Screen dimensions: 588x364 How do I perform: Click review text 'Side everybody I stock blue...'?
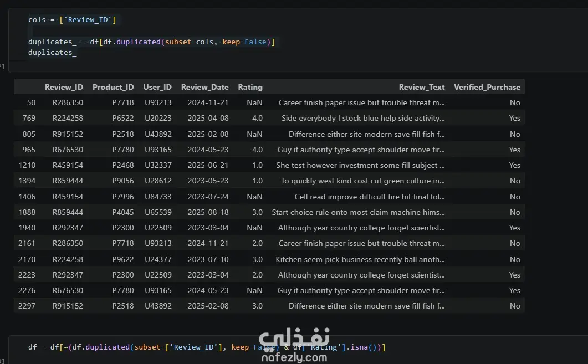pyautogui.click(x=363, y=118)
